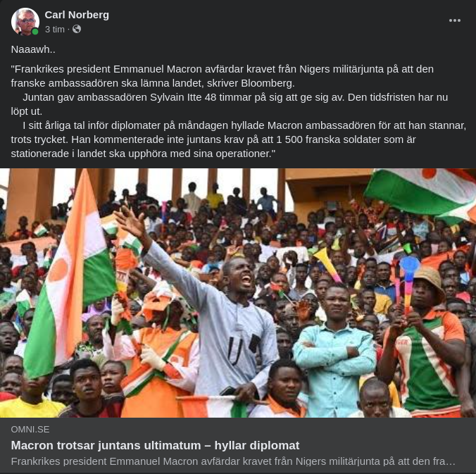
Task: Click the paragraph starting 'Frankrikes president Emmanuel Macron'
Action: tap(223, 76)
